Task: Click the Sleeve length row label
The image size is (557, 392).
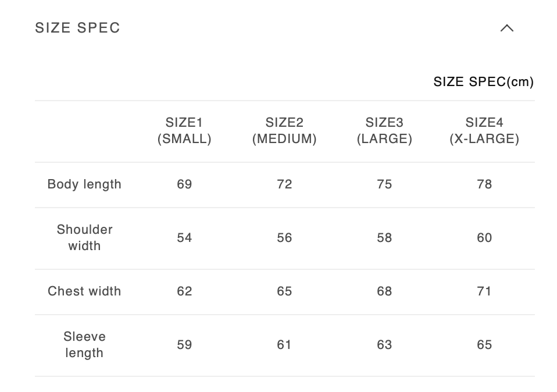Action: pyautogui.click(x=84, y=345)
